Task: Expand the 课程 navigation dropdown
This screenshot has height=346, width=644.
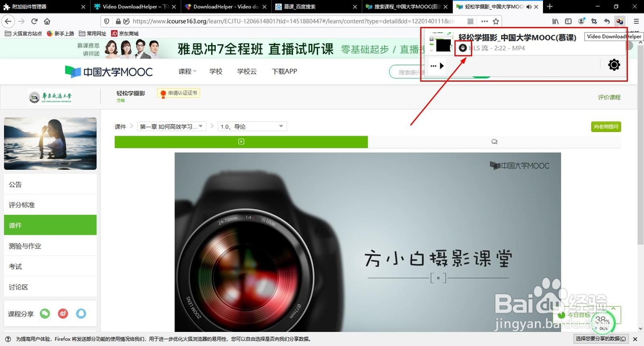Action: (x=187, y=71)
